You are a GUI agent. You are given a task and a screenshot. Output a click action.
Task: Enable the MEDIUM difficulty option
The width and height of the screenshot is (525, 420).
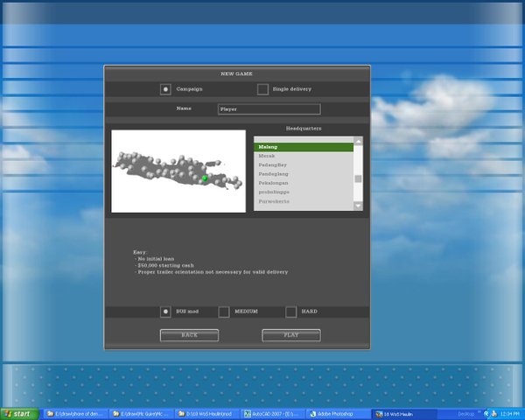coord(224,311)
